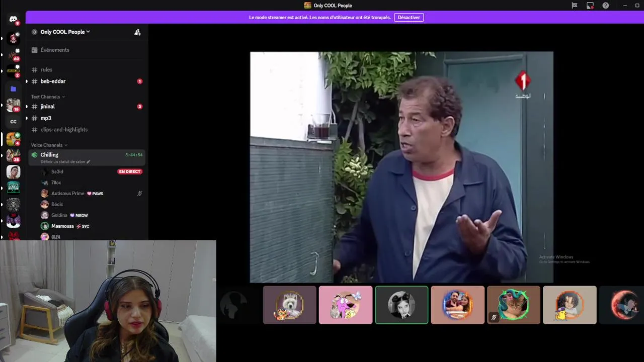This screenshot has width=644, height=362.
Task: Open the Only COOL People server dropdown
Action: point(65,32)
